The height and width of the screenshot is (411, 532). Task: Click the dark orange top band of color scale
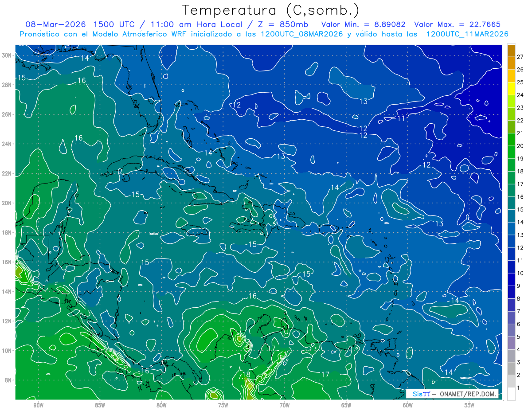tap(511, 51)
